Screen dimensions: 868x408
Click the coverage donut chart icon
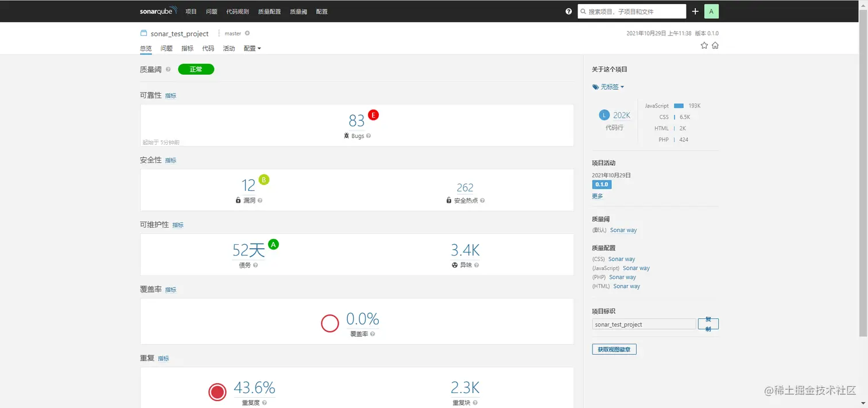330,324
